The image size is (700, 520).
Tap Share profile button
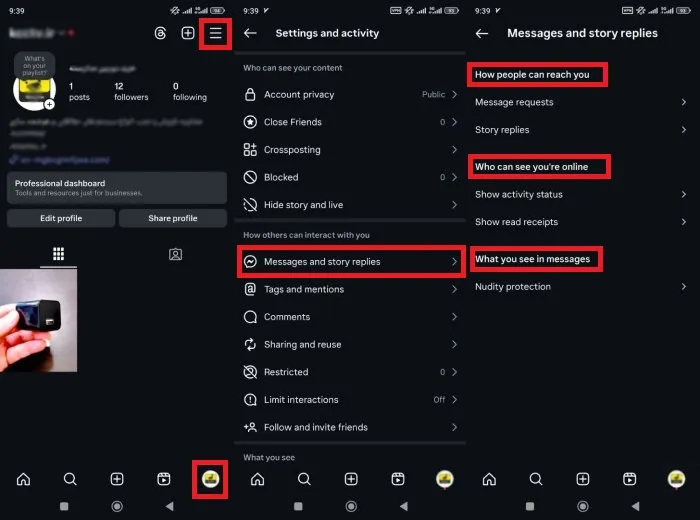tap(173, 218)
